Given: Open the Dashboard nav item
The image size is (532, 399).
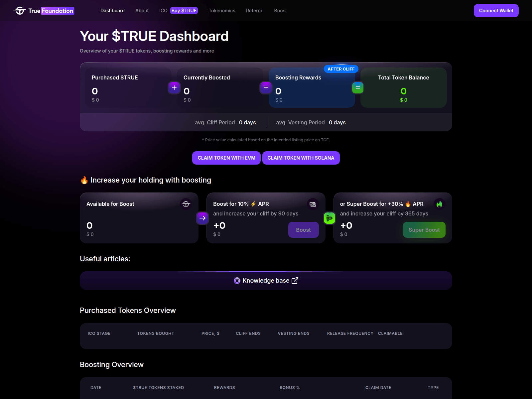Looking at the screenshot, I should pyautogui.click(x=112, y=11).
